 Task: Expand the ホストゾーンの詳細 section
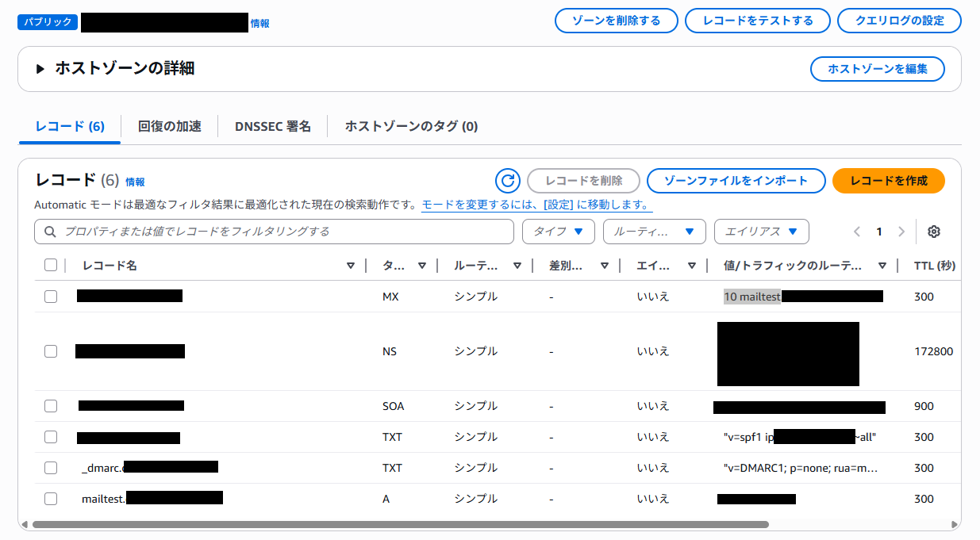40,69
